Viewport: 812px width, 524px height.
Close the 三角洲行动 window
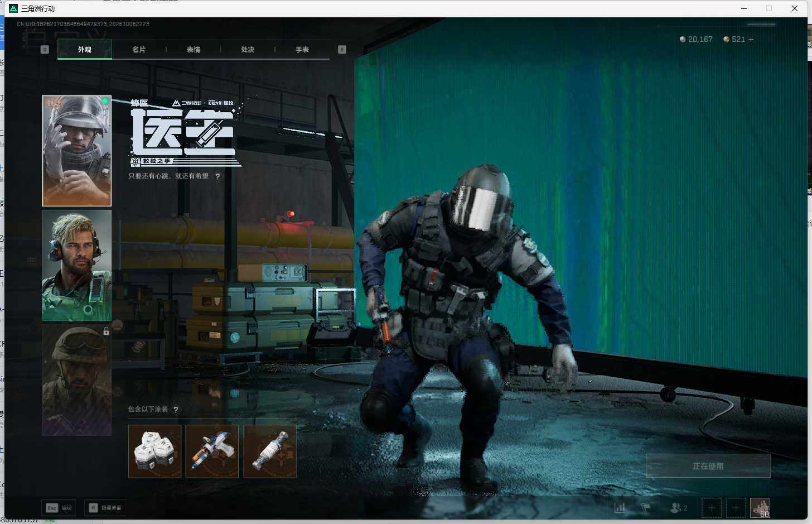coord(795,8)
